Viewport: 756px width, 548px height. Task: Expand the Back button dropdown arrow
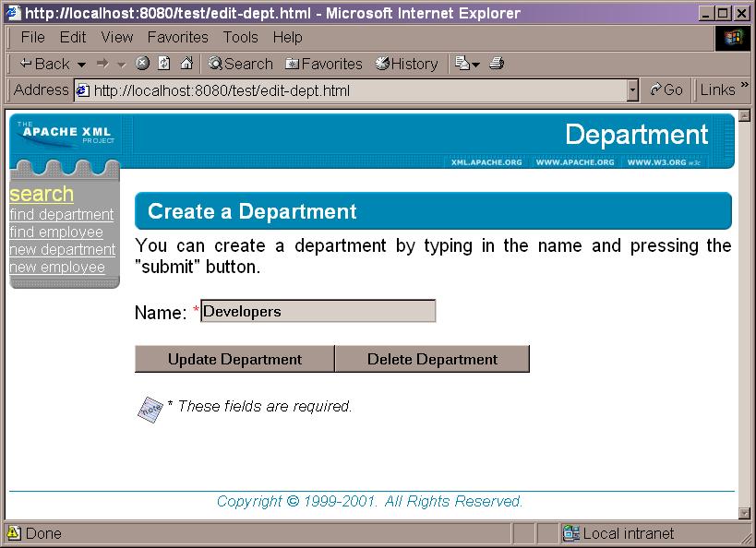coord(81,64)
